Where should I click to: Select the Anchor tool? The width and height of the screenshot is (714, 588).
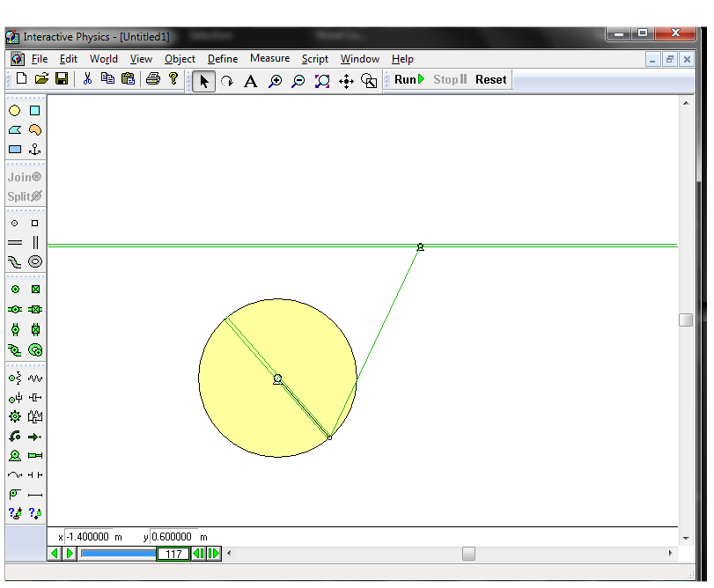(33, 148)
